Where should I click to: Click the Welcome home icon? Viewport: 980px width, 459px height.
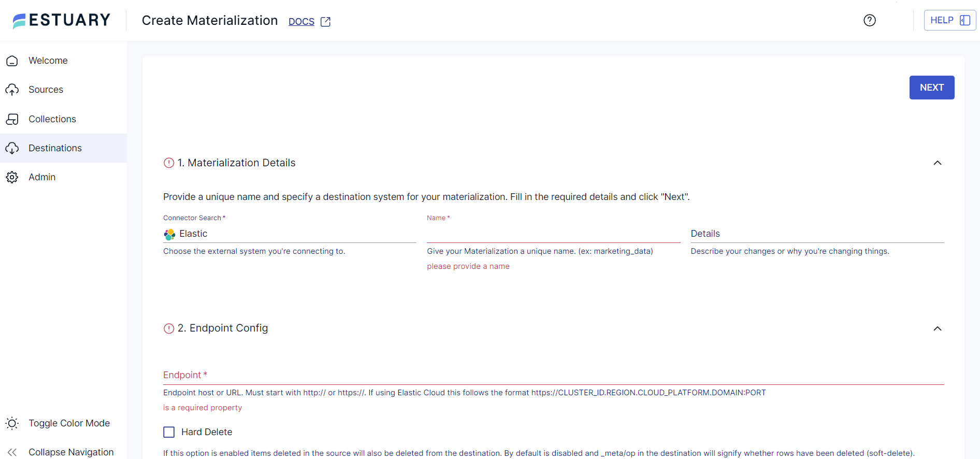click(x=12, y=61)
